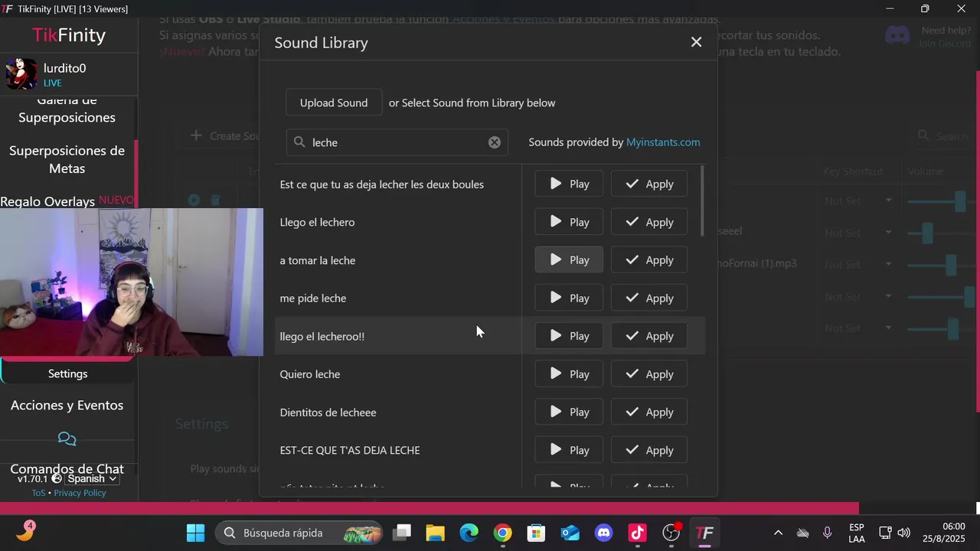The height and width of the screenshot is (551, 980).
Task: Open the ToS link
Action: click(38, 493)
